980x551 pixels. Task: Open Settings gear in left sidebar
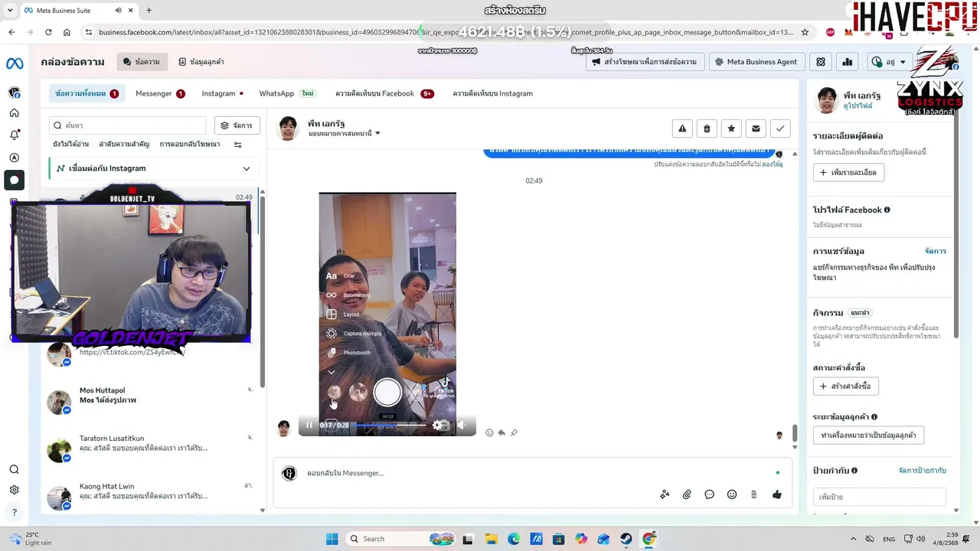(15, 490)
